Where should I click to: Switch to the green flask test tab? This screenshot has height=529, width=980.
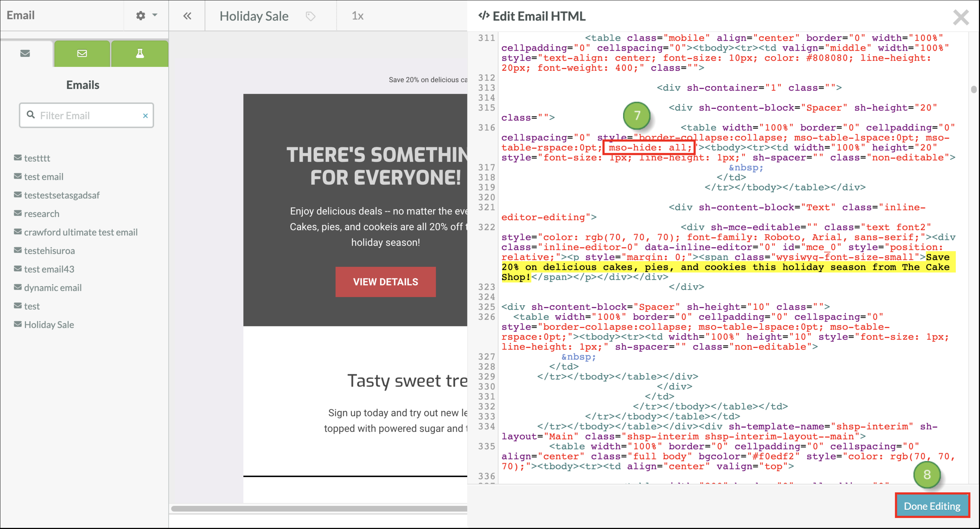140,53
